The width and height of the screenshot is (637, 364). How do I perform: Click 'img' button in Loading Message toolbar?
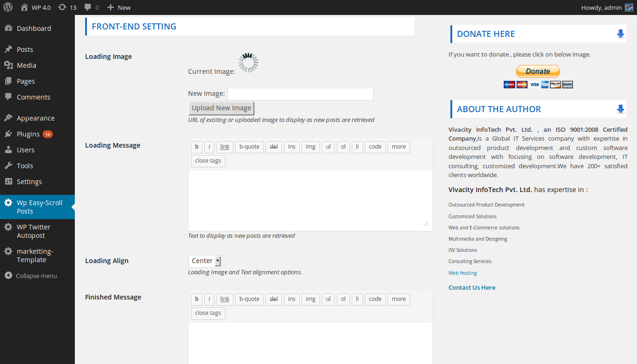pyautogui.click(x=311, y=147)
